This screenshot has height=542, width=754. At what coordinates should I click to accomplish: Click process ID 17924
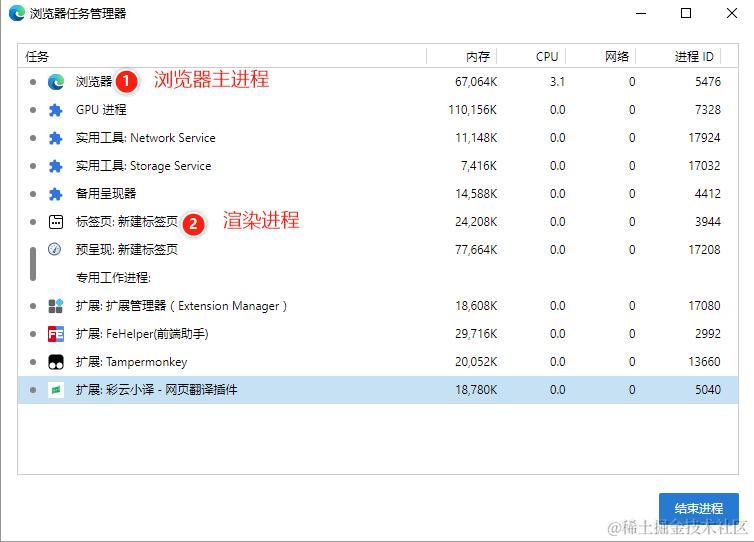click(704, 138)
